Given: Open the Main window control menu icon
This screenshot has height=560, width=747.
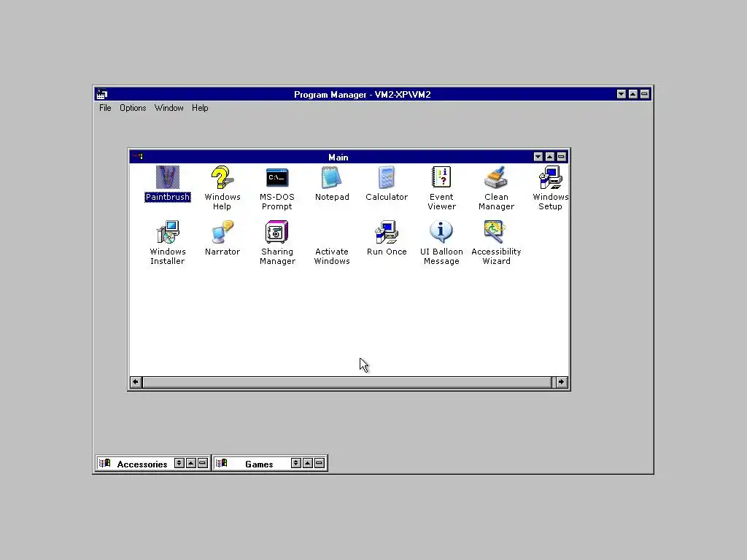Looking at the screenshot, I should tap(137, 157).
